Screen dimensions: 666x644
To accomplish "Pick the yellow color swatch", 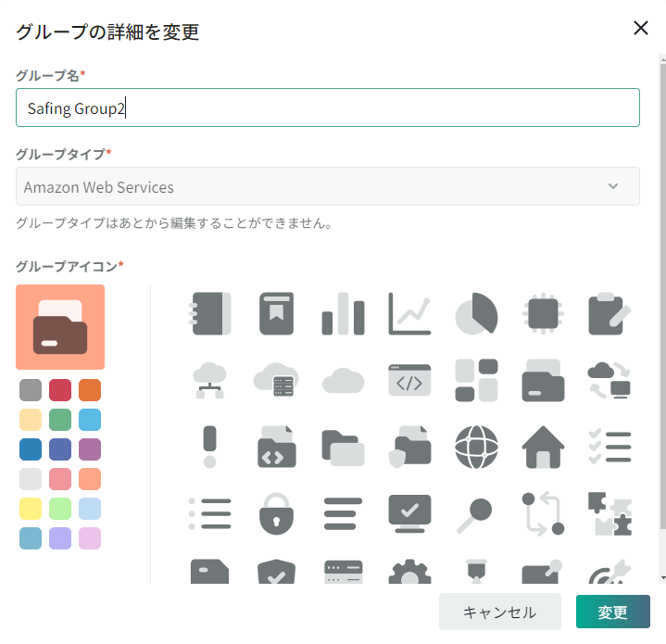I will tap(31, 509).
